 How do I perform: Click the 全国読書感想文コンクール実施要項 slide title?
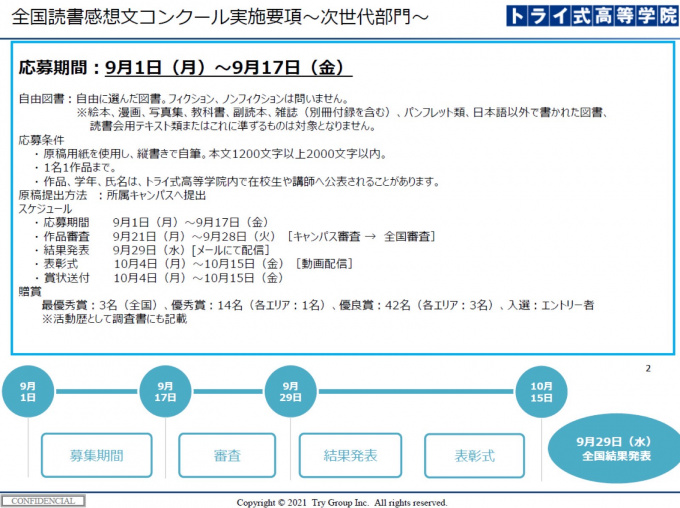[x=211, y=17]
